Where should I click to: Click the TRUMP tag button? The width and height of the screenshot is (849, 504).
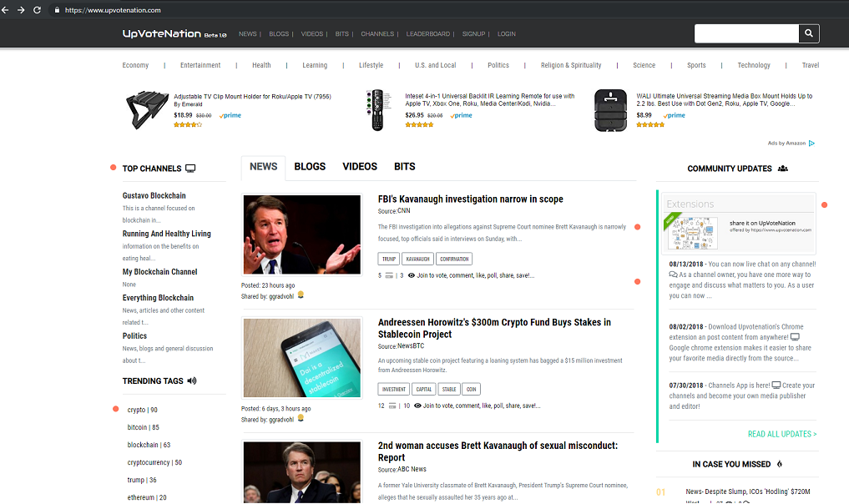click(x=389, y=259)
